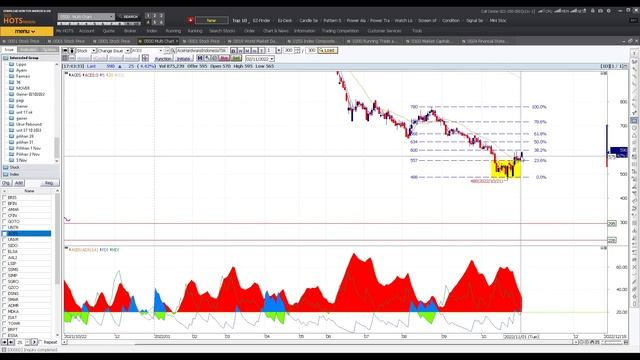Select the Ukur Rebound folder
The width and height of the screenshot is (640, 360).
coord(29,124)
